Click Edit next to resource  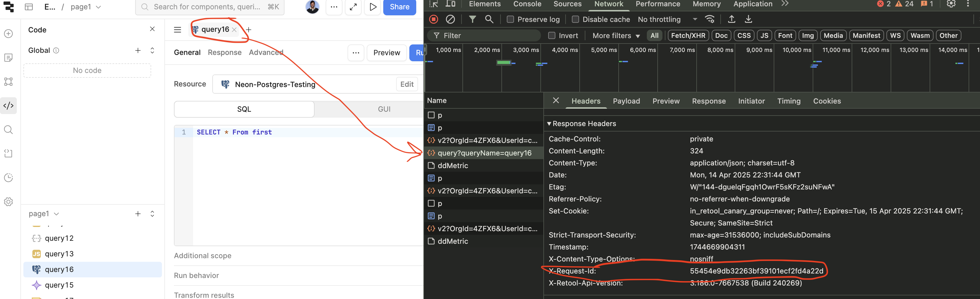(407, 84)
